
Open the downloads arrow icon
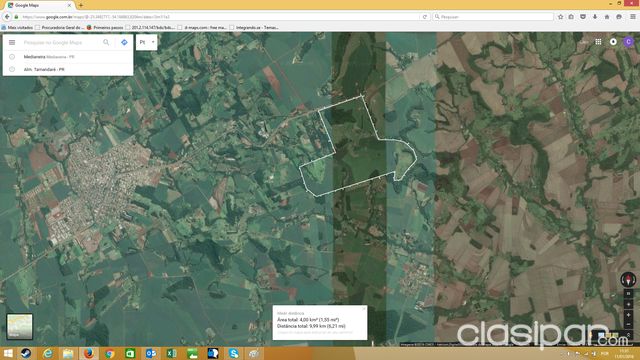click(x=595, y=17)
